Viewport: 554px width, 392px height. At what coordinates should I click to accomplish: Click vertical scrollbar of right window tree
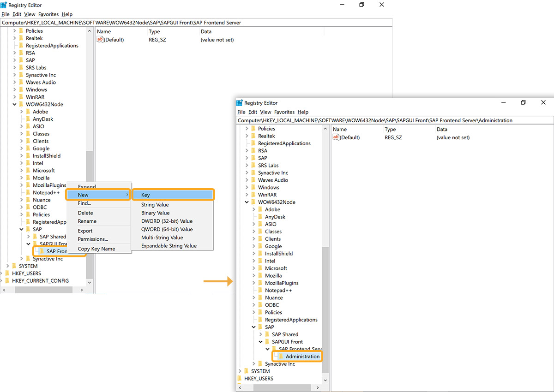325,309
